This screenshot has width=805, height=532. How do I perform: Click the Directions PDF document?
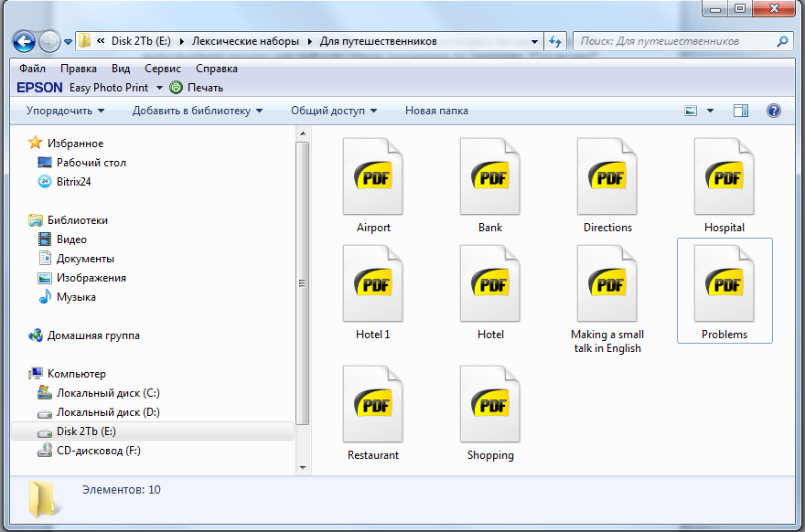click(x=607, y=177)
